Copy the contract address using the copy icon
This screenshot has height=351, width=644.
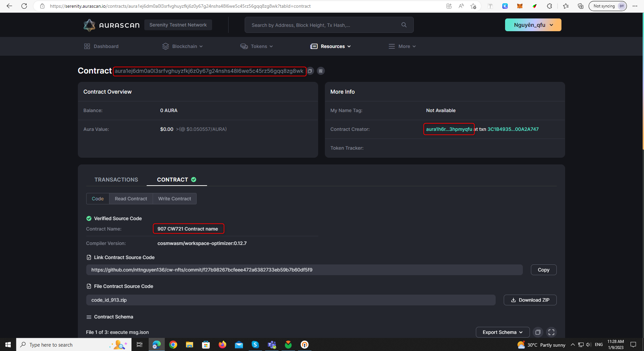pos(310,71)
